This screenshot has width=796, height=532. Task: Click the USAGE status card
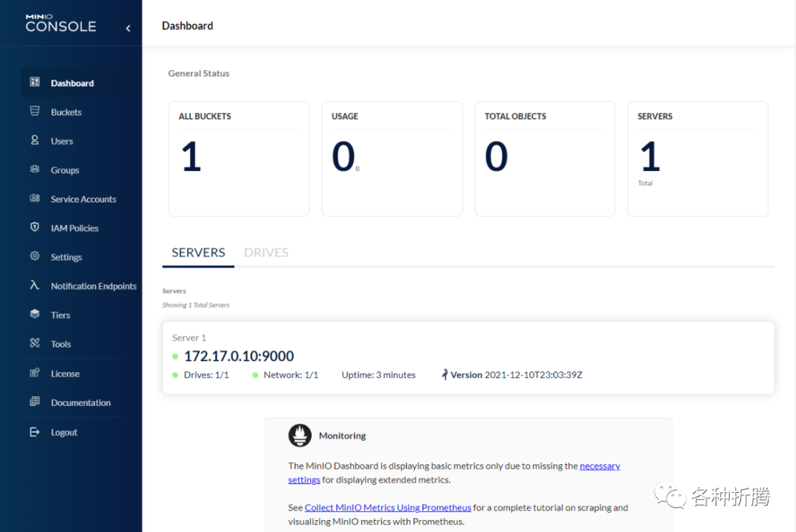point(392,158)
